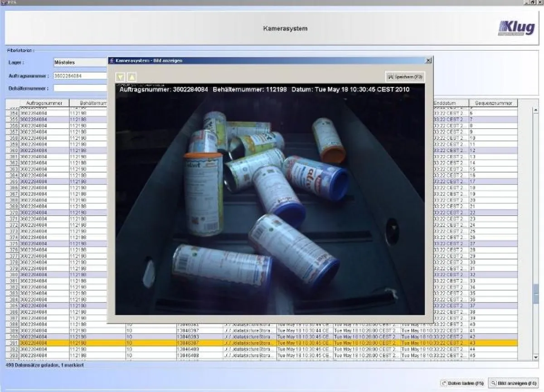Image resolution: width=544 pixels, height=392 pixels.
Task: Save the image with Speichern (F3)
Action: coord(405,77)
